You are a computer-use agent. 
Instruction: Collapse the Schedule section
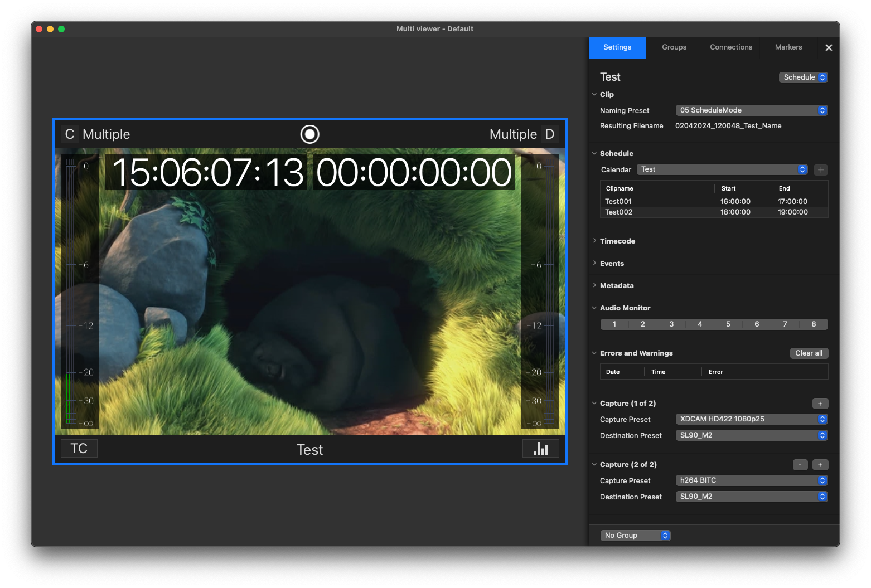[594, 154]
